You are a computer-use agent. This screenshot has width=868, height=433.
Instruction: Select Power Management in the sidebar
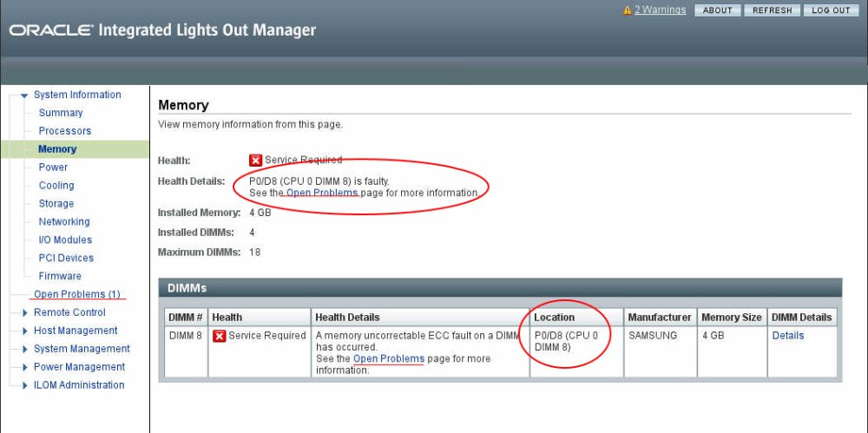(79, 366)
